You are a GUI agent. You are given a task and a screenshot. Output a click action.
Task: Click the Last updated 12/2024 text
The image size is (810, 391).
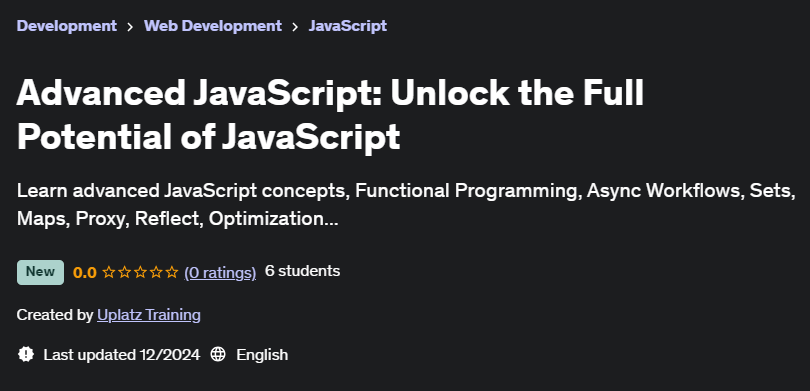[x=121, y=355]
